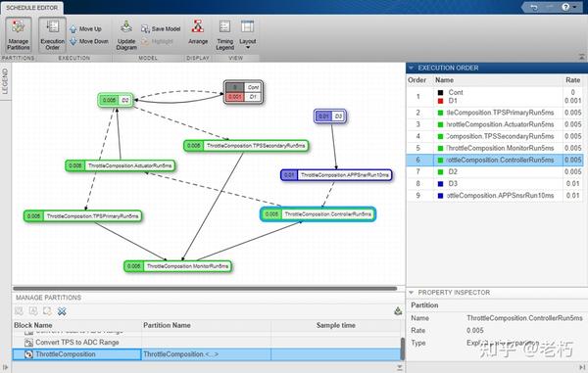Select the Schedule Editor tab

(32, 8)
